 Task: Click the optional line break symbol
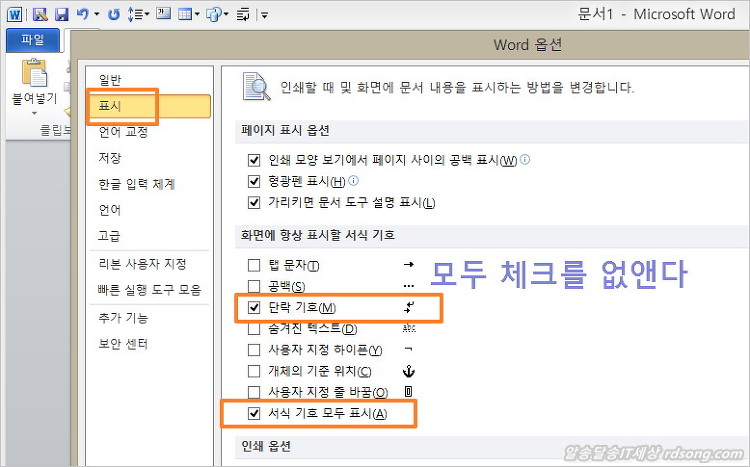408,392
